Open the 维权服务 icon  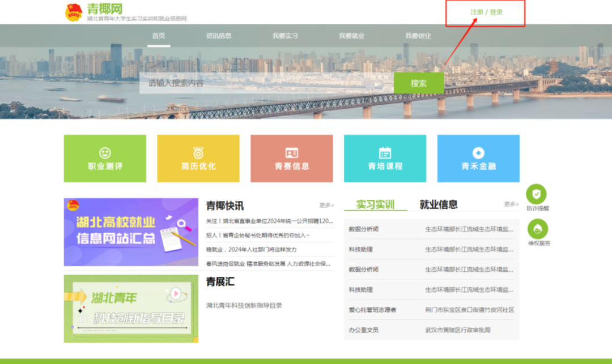click(x=538, y=229)
